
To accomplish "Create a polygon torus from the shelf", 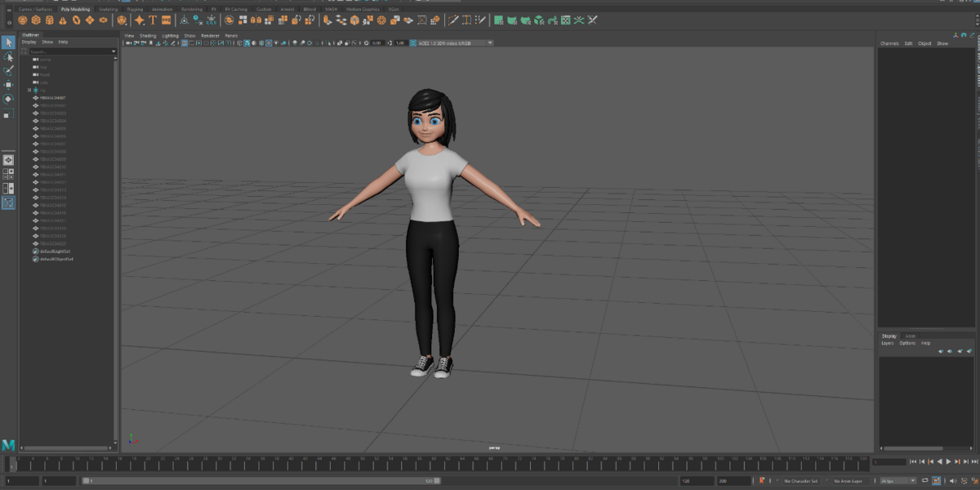I will [76, 20].
